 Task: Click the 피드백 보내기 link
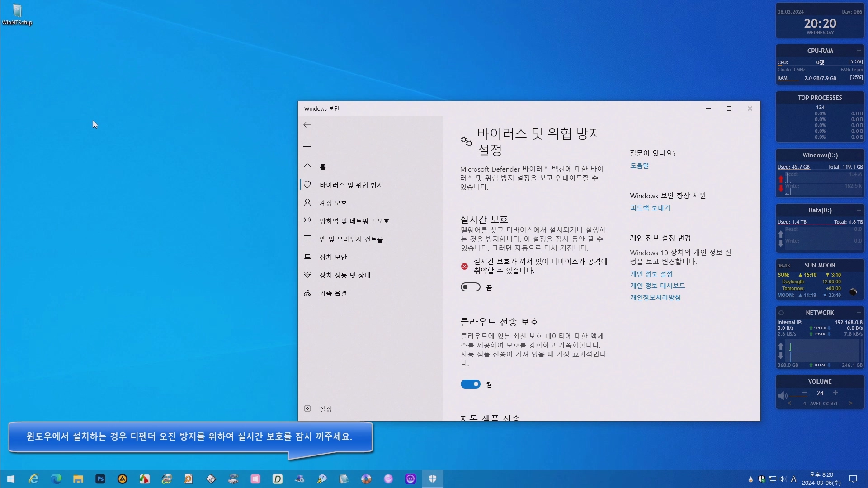[650, 208]
